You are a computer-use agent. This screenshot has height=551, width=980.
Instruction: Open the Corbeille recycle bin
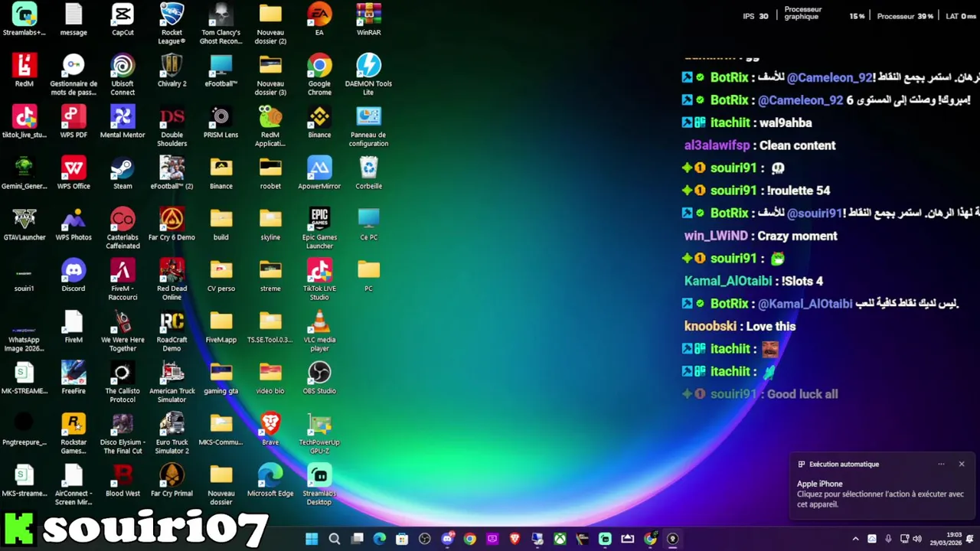368,173
